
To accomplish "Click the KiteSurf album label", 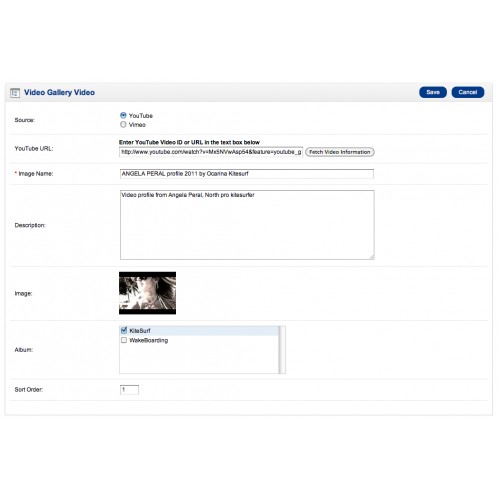I will (x=140, y=331).
